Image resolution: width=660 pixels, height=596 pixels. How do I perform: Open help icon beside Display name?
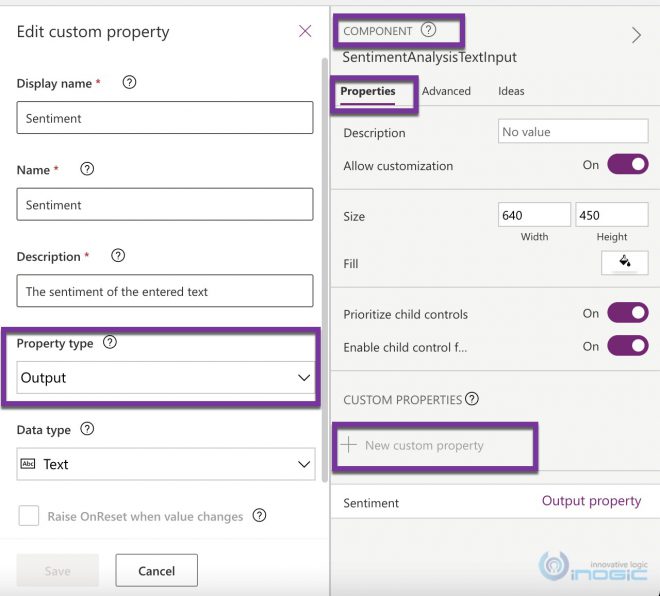coord(129,82)
